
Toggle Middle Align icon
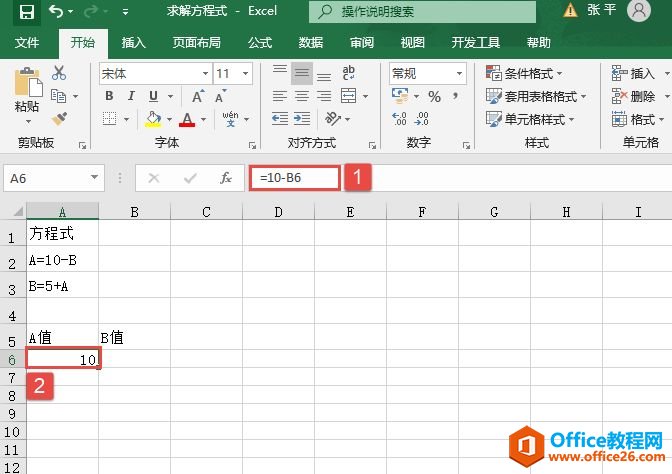(302, 73)
